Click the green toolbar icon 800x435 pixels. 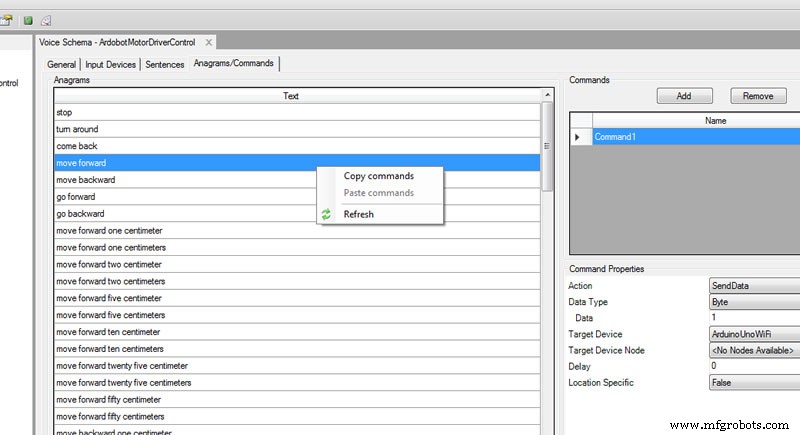tap(28, 20)
